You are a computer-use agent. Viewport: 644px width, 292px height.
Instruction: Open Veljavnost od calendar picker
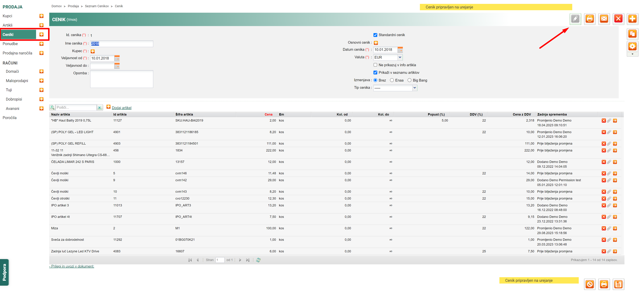117,58
